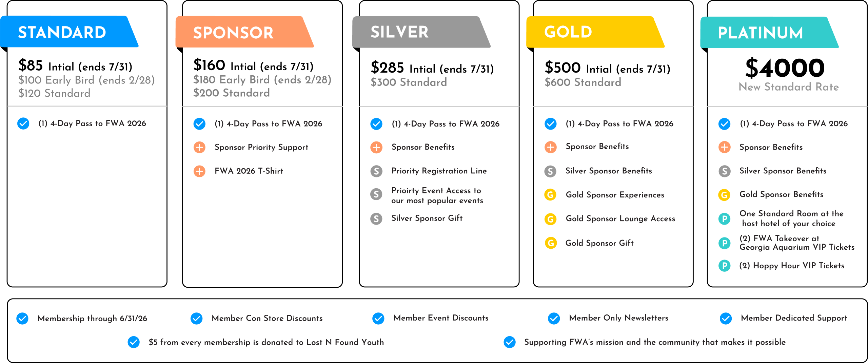Click the orange plus icon beside FWA 2026 T-Shirt

199,171
